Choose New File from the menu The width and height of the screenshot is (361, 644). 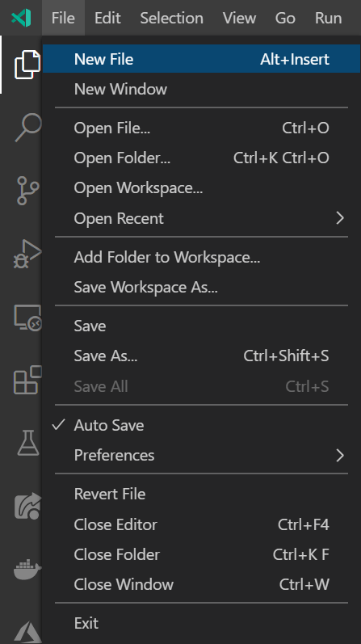pyautogui.click(x=201, y=59)
